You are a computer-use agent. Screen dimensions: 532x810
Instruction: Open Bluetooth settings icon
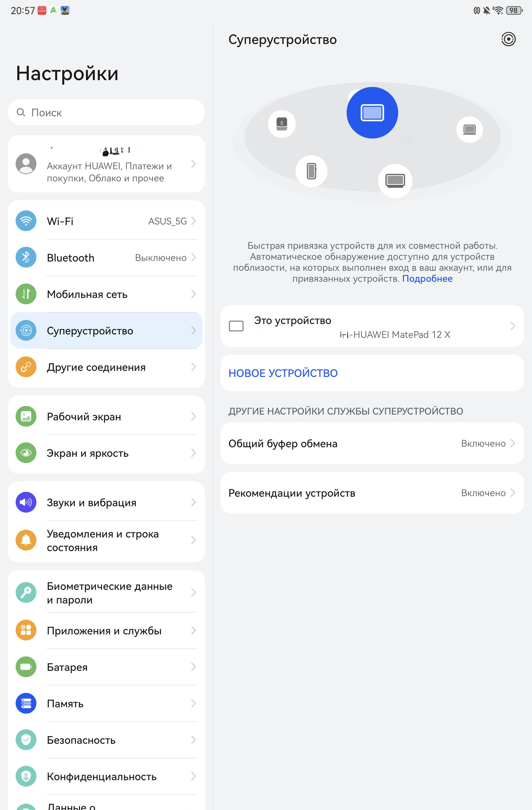coord(26,257)
